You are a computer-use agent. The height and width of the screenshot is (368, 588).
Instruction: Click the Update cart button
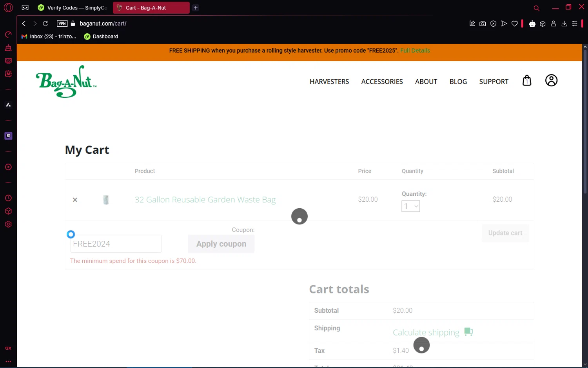pyautogui.click(x=505, y=233)
